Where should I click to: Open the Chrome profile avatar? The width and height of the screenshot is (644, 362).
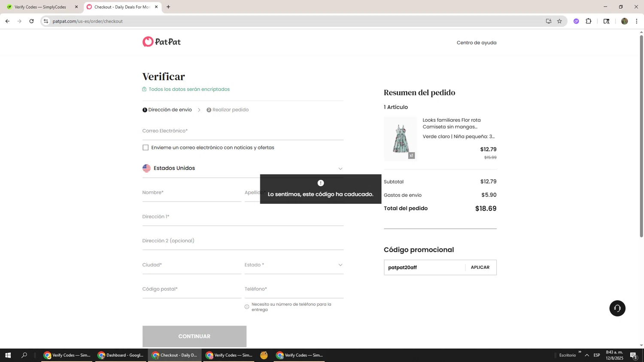point(624,21)
